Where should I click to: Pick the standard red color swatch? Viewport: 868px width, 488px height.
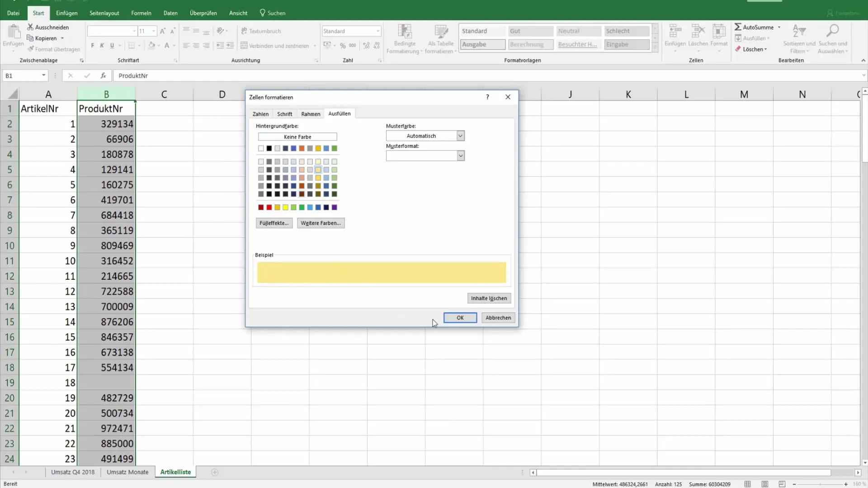point(269,207)
